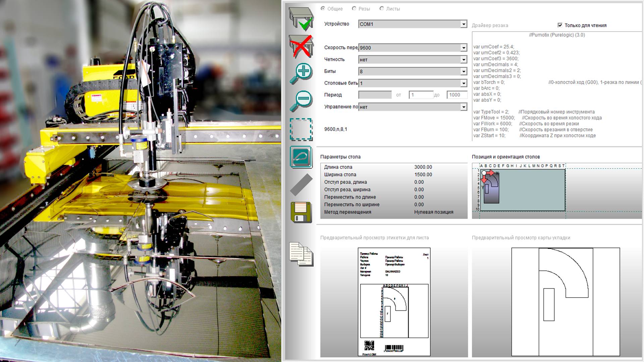Image resolution: width=644 pixels, height=362 pixels.
Task: Save settings with the floppy disk icon
Action: coord(301,212)
